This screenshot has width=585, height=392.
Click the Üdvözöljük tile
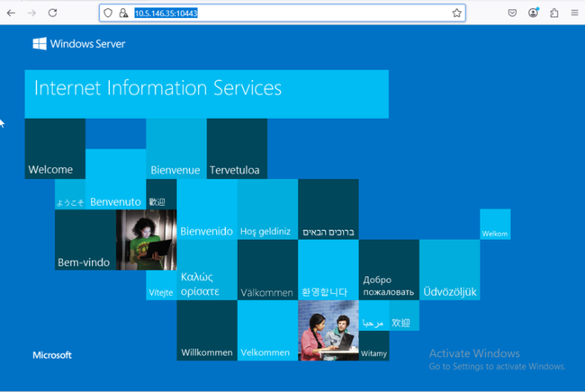pos(450,270)
